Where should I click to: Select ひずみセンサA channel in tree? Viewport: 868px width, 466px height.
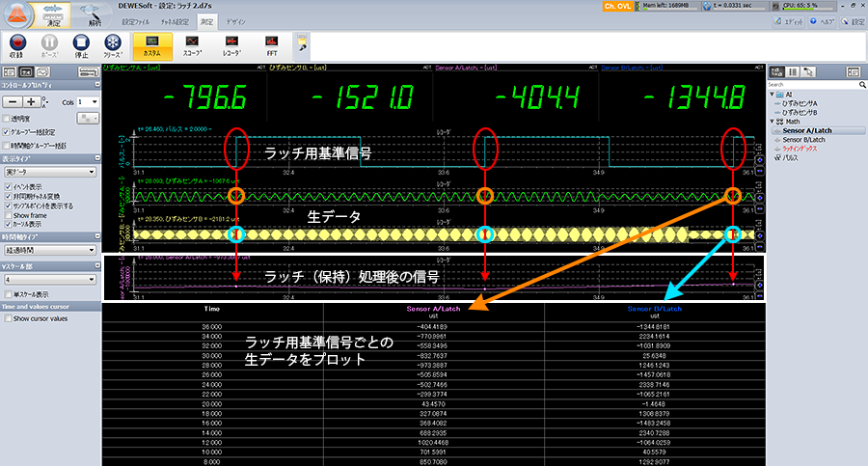pyautogui.click(x=800, y=103)
